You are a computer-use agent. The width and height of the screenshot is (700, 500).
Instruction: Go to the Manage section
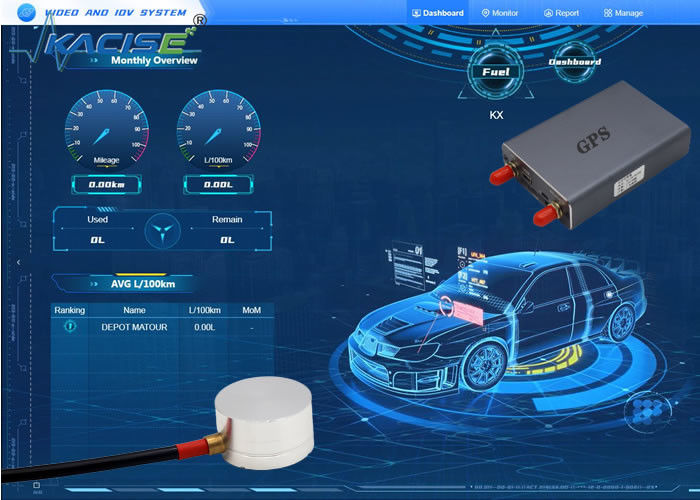pyautogui.click(x=623, y=13)
